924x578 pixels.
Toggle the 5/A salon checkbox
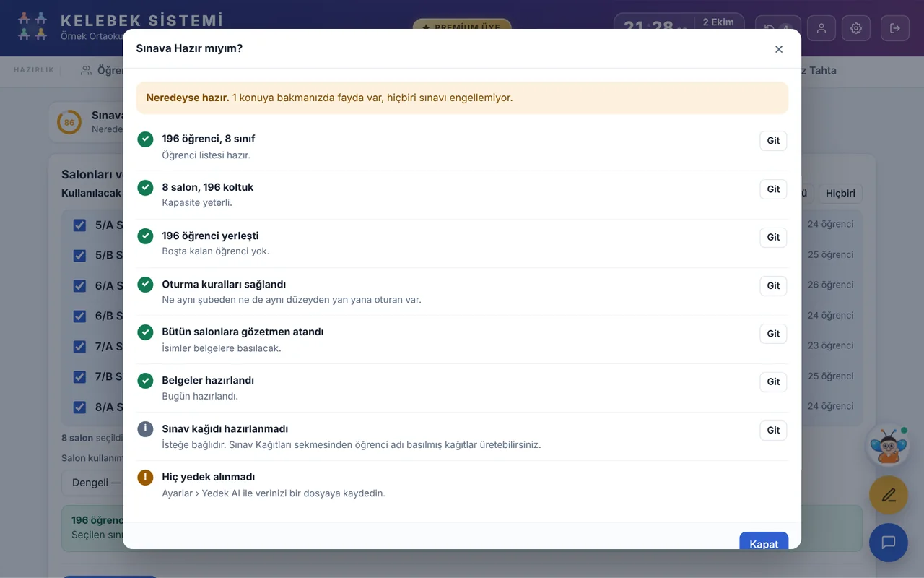click(80, 225)
